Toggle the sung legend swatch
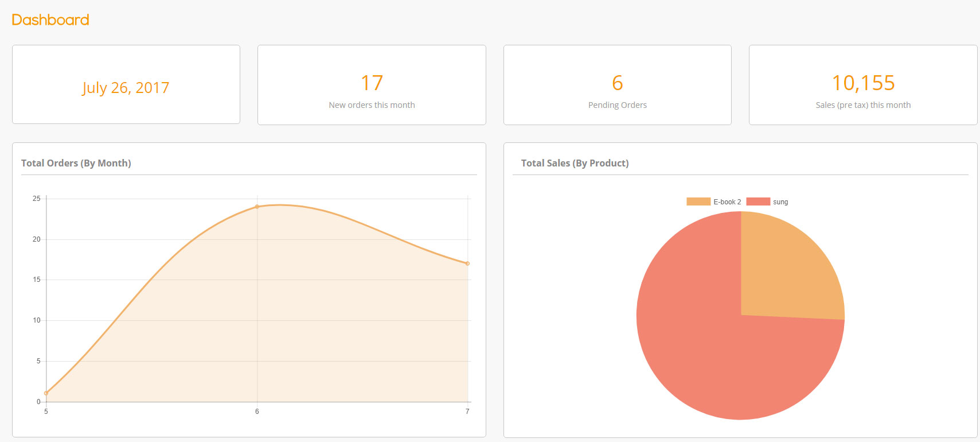 pyautogui.click(x=758, y=201)
